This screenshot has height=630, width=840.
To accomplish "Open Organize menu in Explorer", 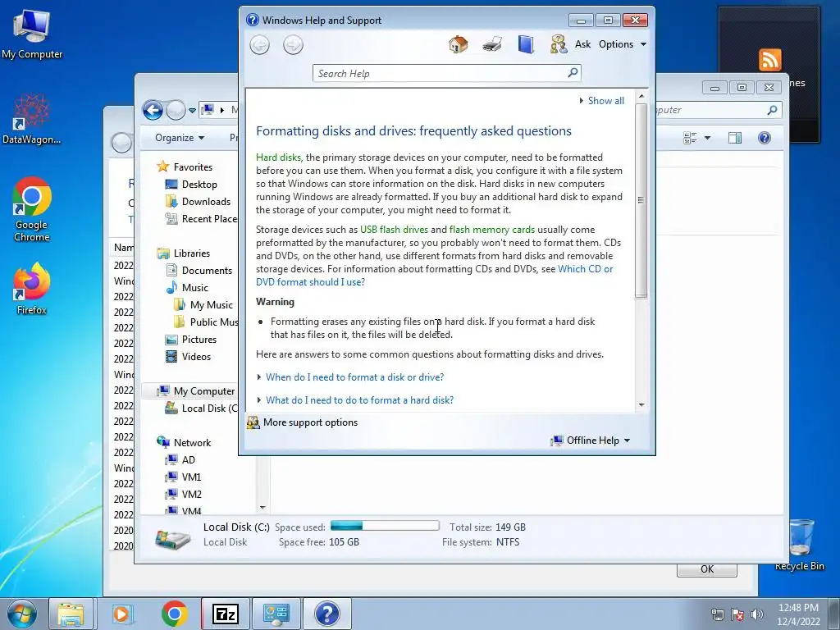I will click(180, 138).
